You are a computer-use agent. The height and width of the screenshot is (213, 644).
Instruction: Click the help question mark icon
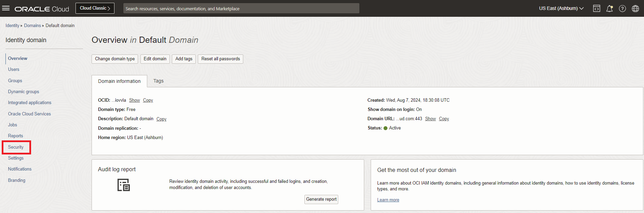(622, 9)
